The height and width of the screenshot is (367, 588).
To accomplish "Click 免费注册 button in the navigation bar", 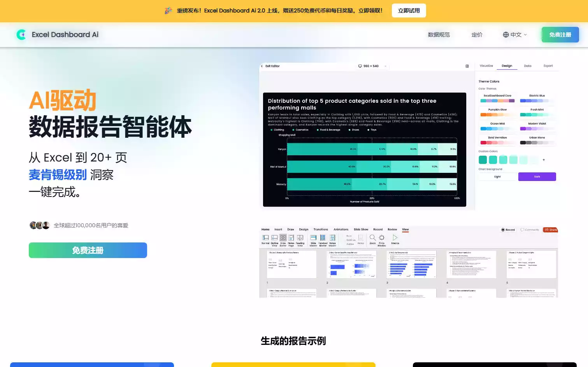I will (560, 35).
